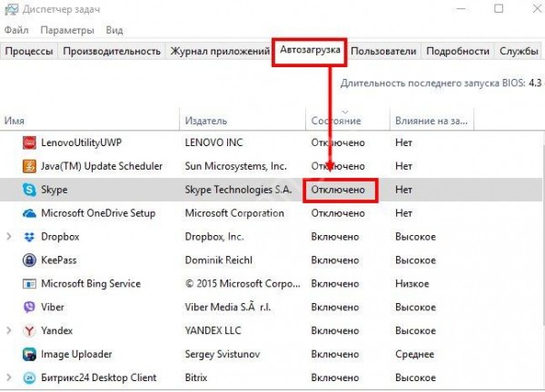Open the Файл menu
The height and width of the screenshot is (392, 545).
point(16,30)
